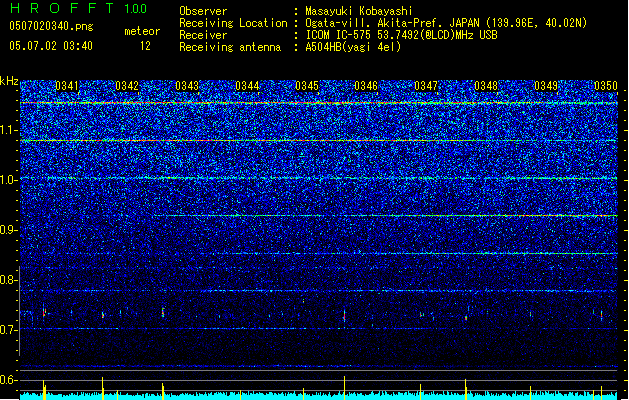Click the 'meteor' count label
The height and width of the screenshot is (400, 629).
[x=142, y=31]
